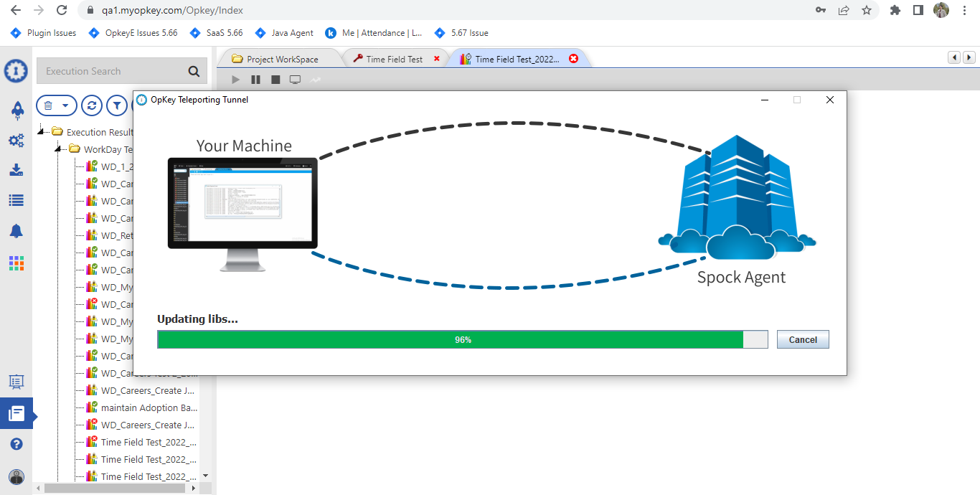
Task: Open the colorful apps grid icon
Action: (16, 263)
